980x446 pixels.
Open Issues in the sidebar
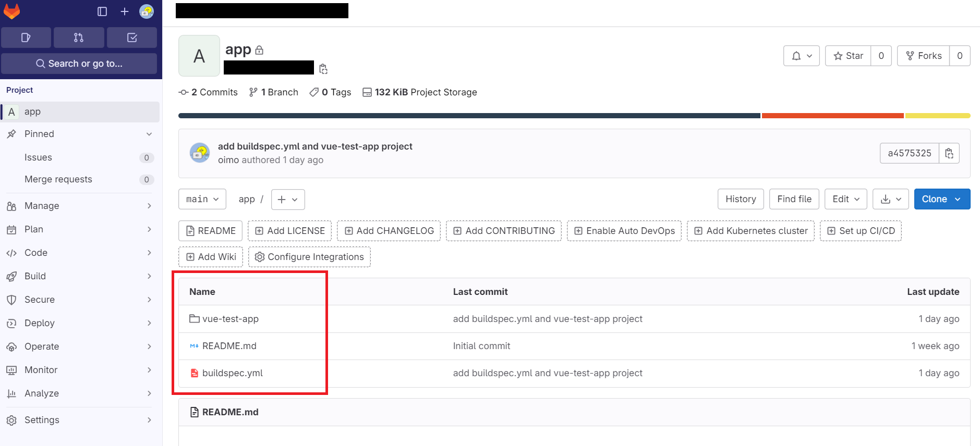[80, 157]
